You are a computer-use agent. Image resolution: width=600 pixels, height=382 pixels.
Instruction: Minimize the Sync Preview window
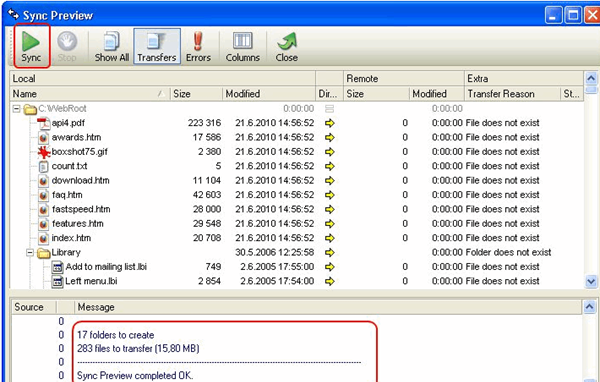click(x=553, y=15)
